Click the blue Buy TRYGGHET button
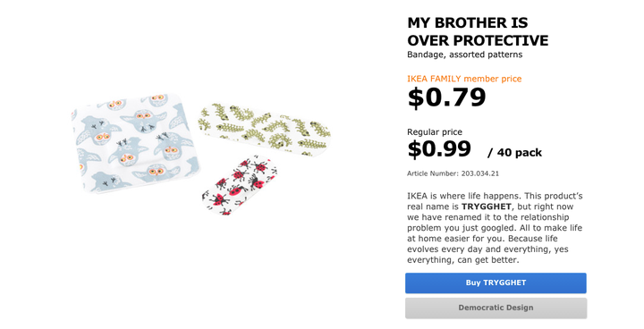Viewport: 644px width, 329px height. click(496, 283)
